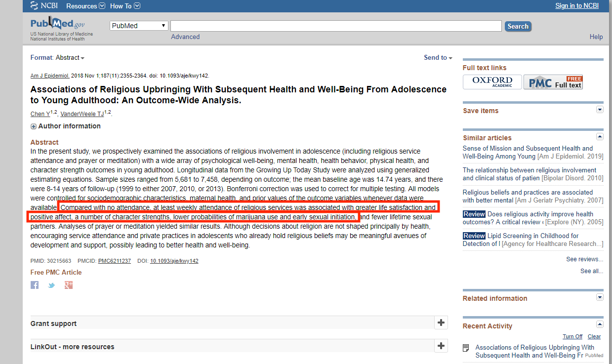The height and width of the screenshot is (364, 612).
Task: Click the Full text links heading
Action: pyautogui.click(x=485, y=68)
